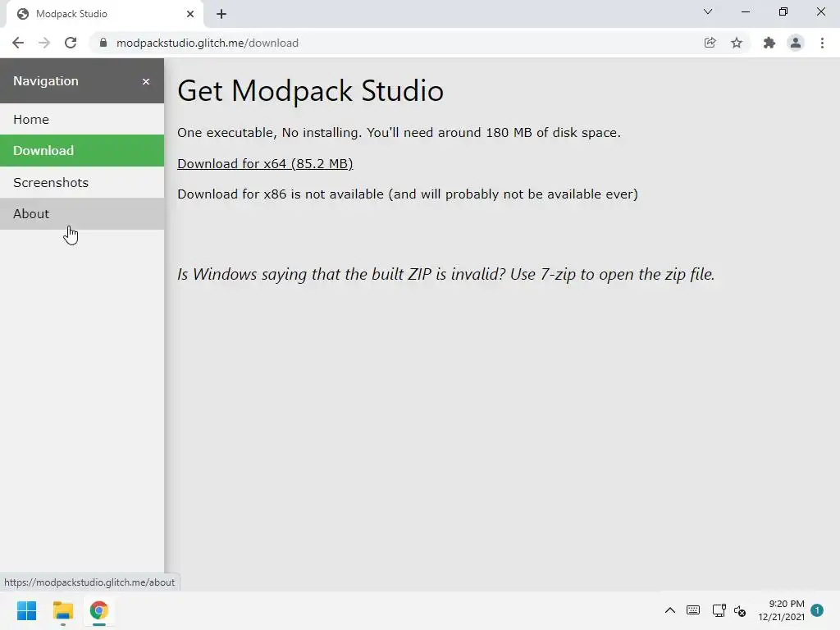This screenshot has width=840, height=630.
Task: Select the Download navigation item
Action: (x=82, y=151)
